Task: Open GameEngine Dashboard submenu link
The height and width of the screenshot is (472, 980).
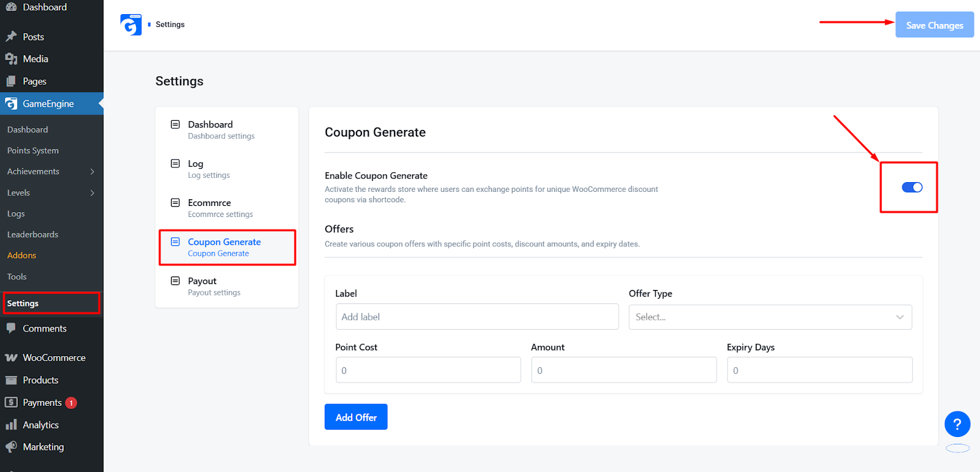Action: (x=28, y=129)
